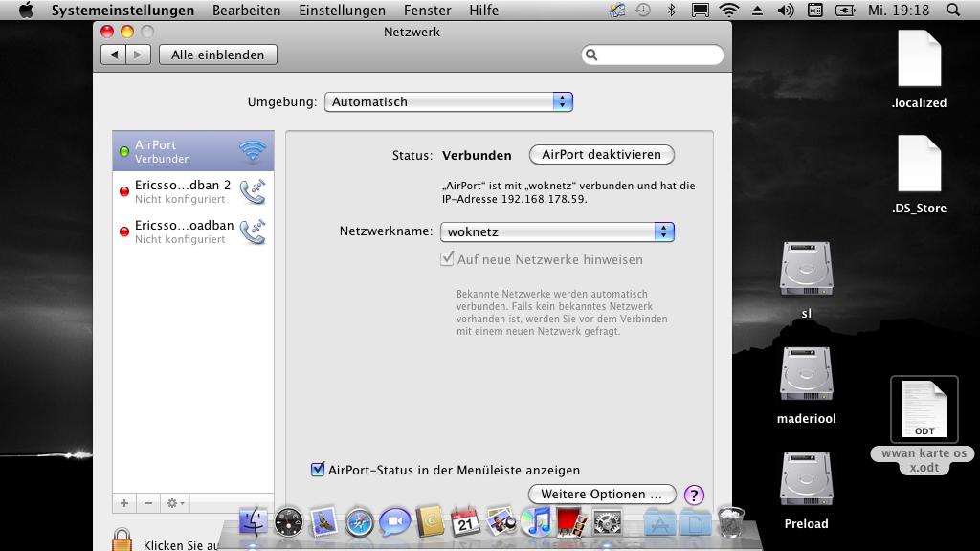Click the search field in the Netzwerk window
Viewport: 980px width, 551px height.
653,55
